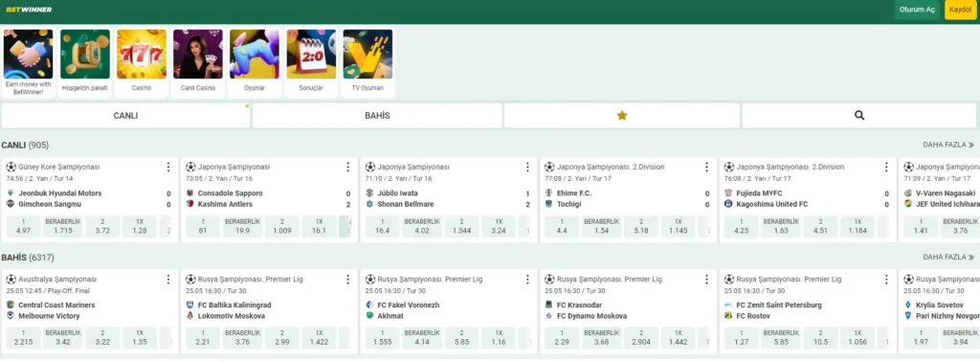Click the magnifier search tab
Image resolution: width=980 pixels, height=362 pixels.
(859, 116)
